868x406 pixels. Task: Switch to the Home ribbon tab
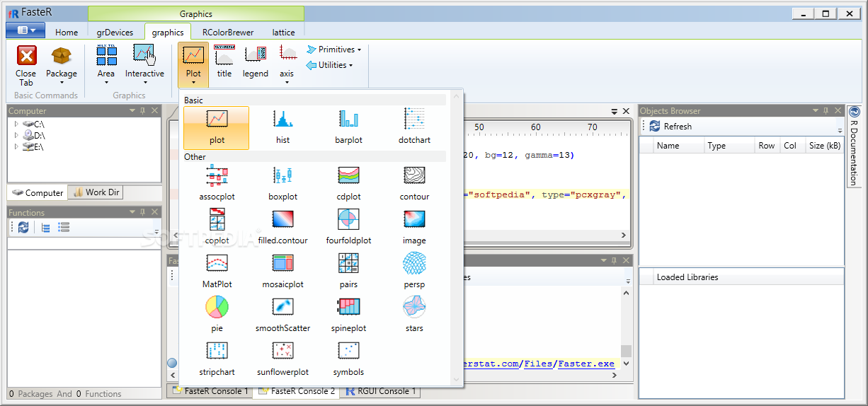coord(67,32)
